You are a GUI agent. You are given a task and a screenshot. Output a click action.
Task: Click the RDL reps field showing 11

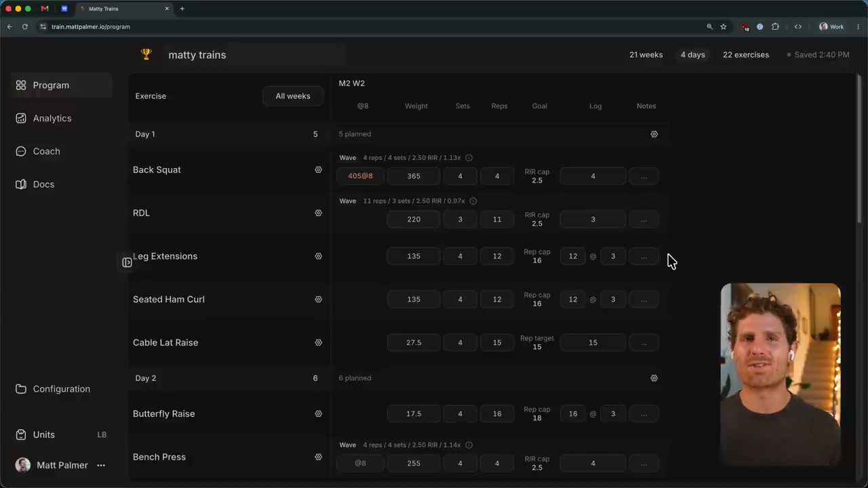(497, 220)
